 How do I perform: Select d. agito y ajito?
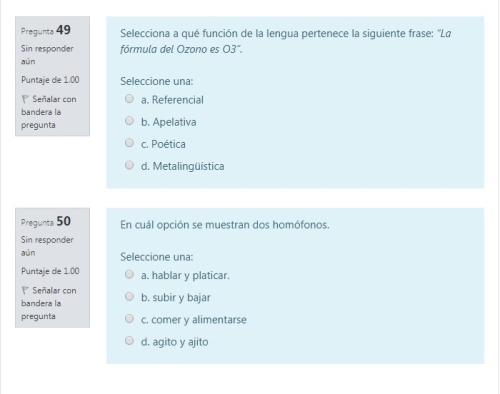(x=129, y=341)
